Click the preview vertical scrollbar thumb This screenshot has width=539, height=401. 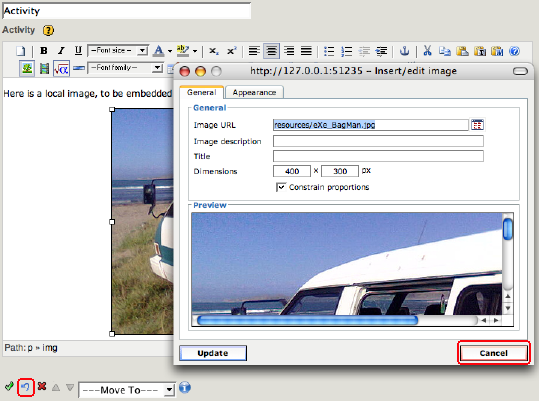(508, 229)
